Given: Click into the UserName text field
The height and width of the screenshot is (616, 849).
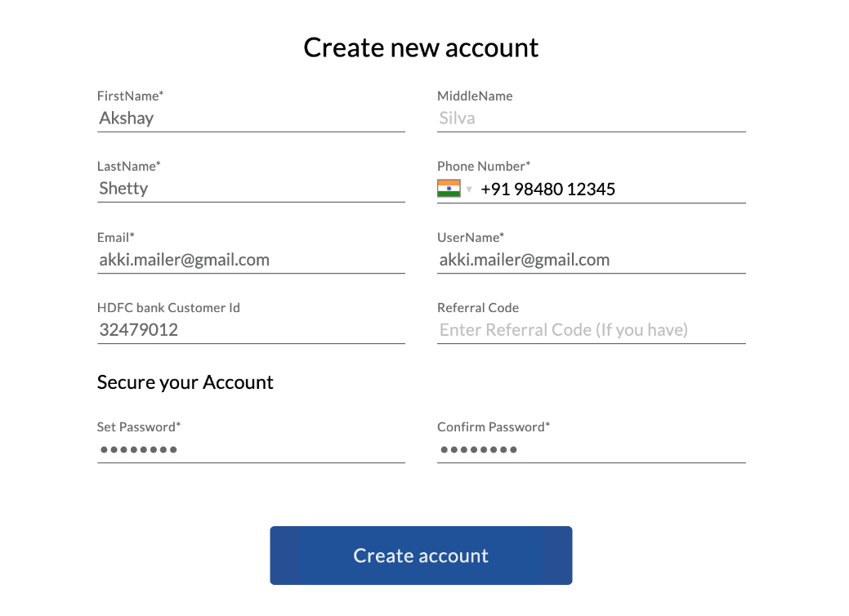Looking at the screenshot, I should (x=591, y=260).
